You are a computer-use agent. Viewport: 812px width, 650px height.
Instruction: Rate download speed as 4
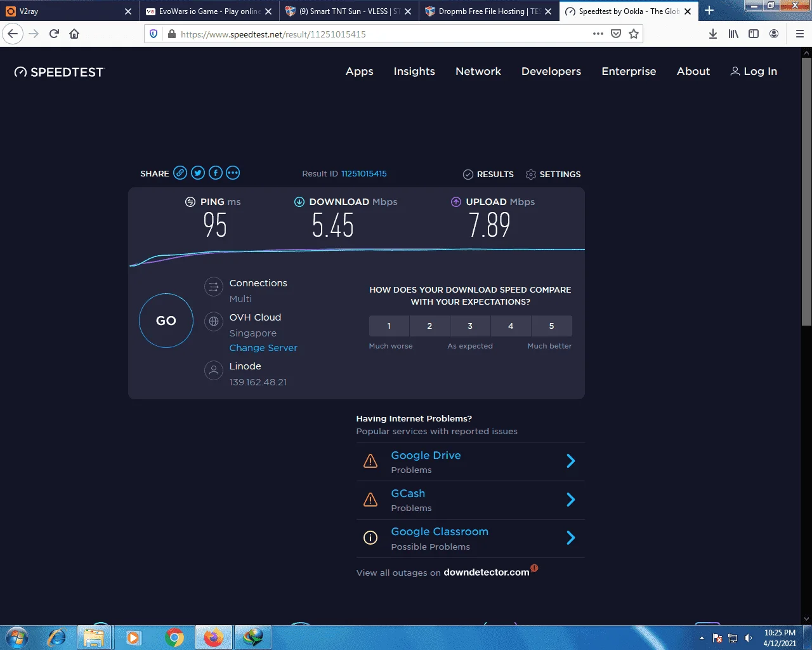[x=511, y=326]
